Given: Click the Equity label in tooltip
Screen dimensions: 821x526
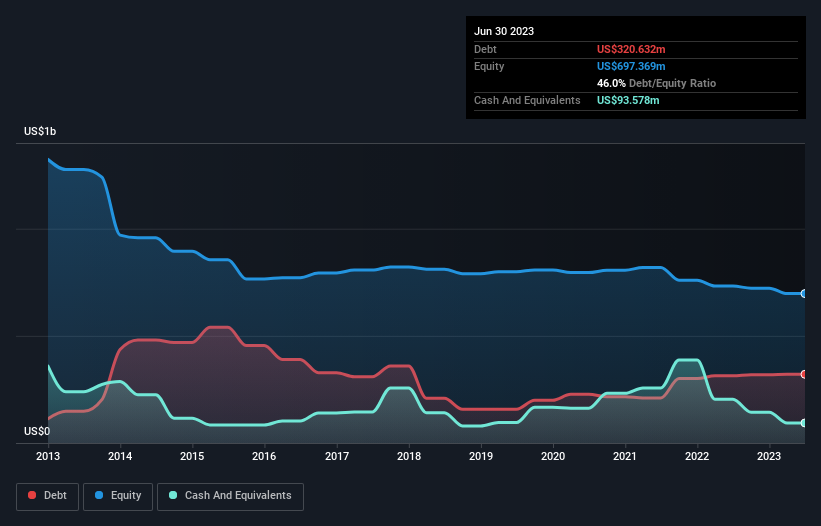Looking at the screenshot, I should click(x=489, y=66).
